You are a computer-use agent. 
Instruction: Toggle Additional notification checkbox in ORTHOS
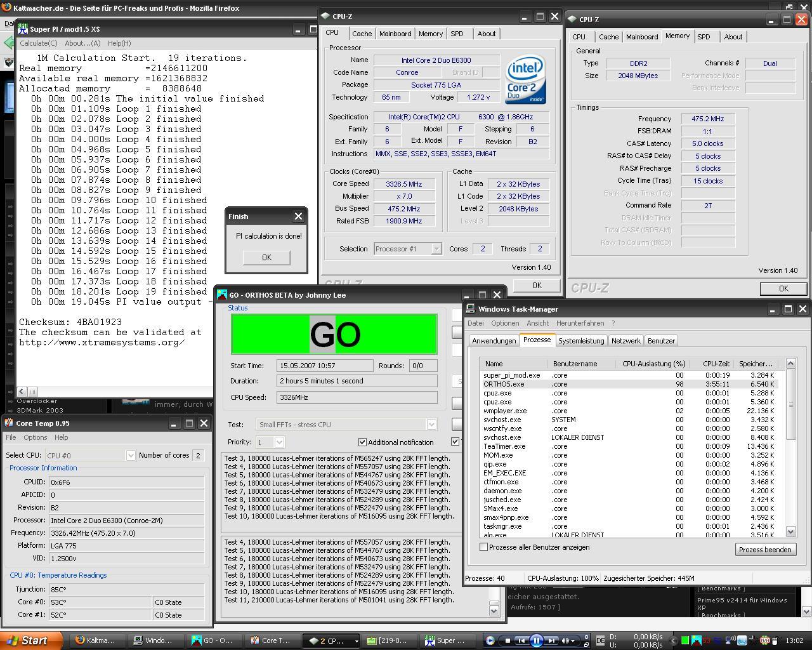click(362, 442)
